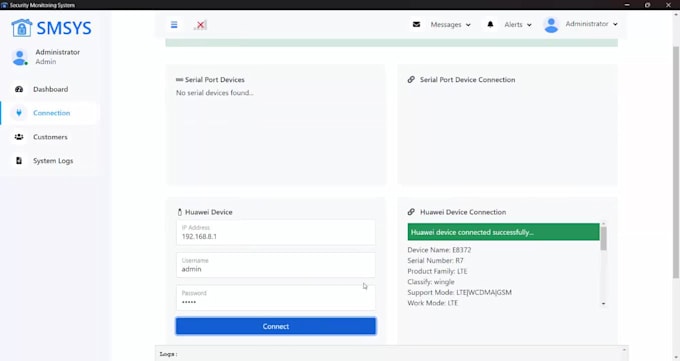
Task: Click the 'Work Mode: LTE' line
Action: coord(432,303)
